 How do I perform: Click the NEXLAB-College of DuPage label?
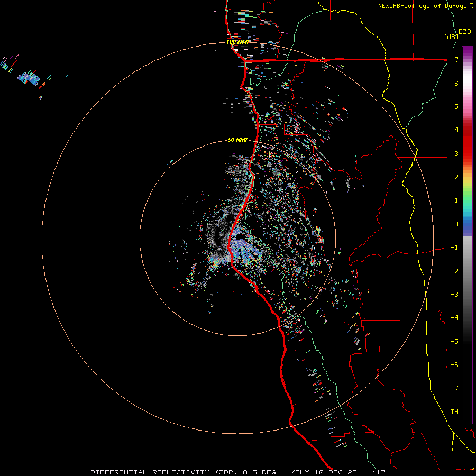click(423, 6)
